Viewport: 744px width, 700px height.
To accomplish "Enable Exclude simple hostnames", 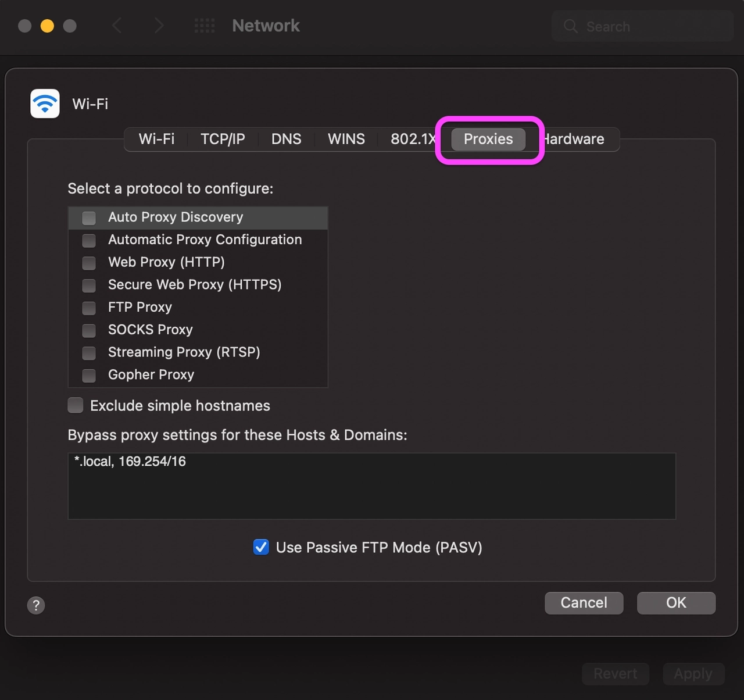I will (75, 405).
